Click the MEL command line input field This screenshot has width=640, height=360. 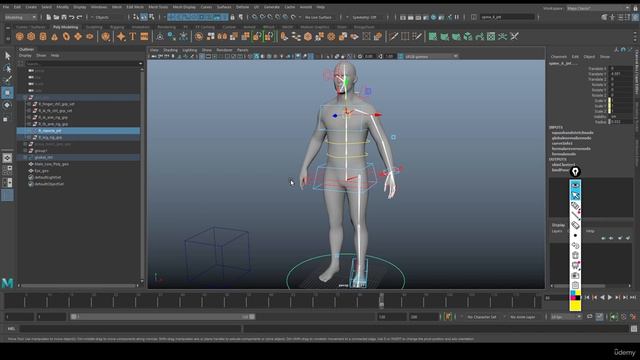coord(130,329)
